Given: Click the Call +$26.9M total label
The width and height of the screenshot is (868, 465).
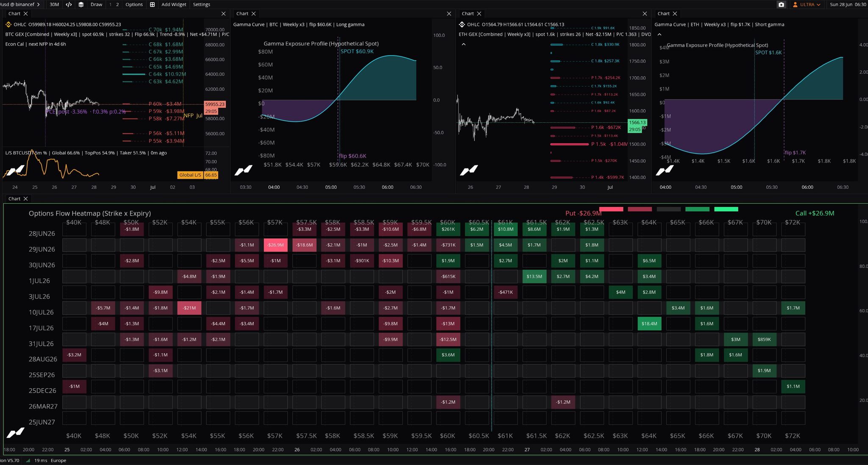Looking at the screenshot, I should [x=815, y=213].
